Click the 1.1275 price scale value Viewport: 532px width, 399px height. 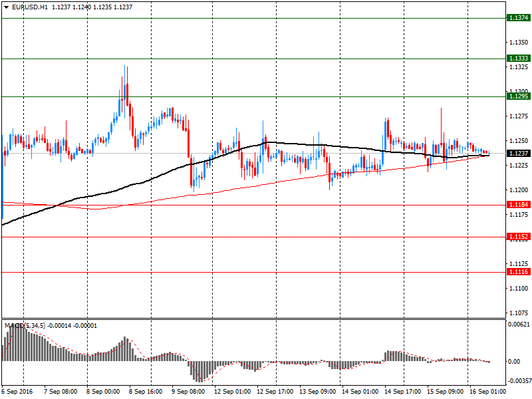tap(519, 116)
